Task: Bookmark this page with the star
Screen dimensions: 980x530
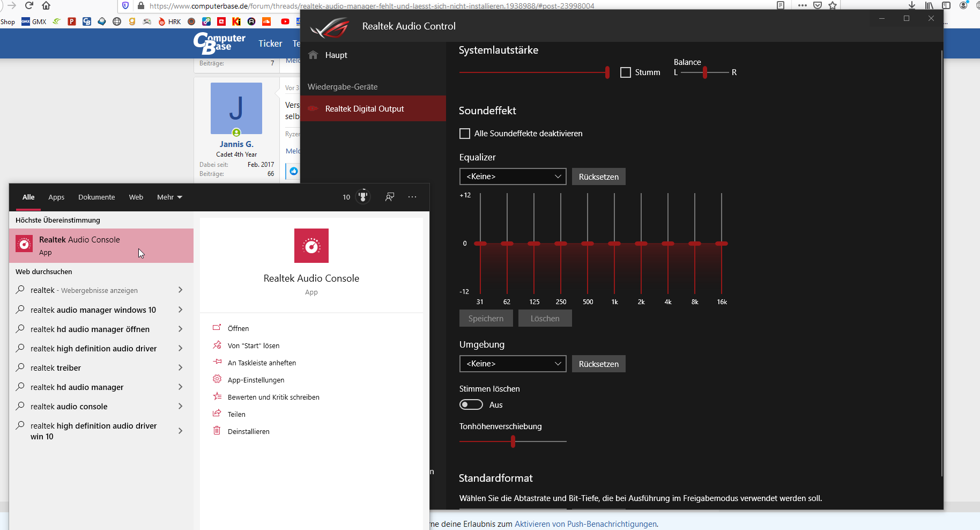Action: 833,5
